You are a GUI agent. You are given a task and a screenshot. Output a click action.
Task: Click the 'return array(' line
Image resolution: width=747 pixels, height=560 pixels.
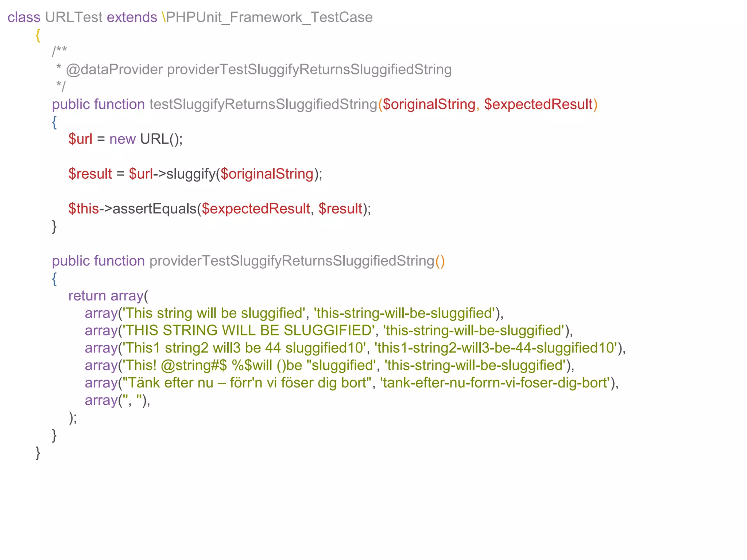[108, 296]
